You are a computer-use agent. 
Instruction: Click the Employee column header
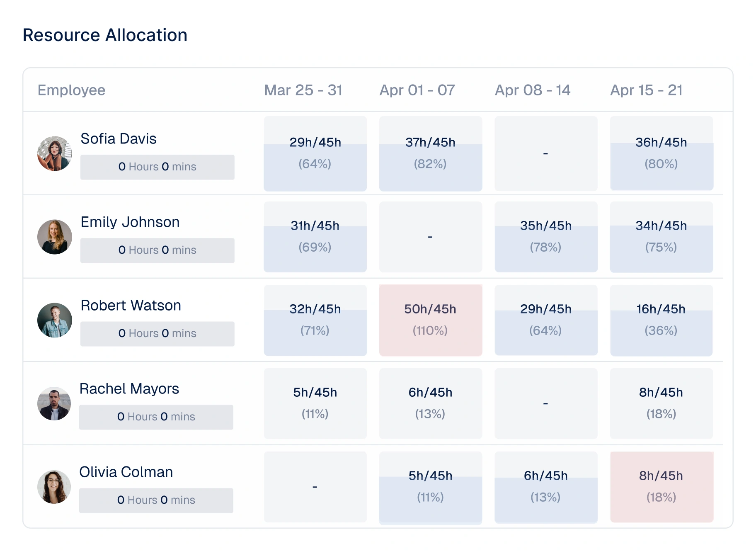(x=71, y=90)
